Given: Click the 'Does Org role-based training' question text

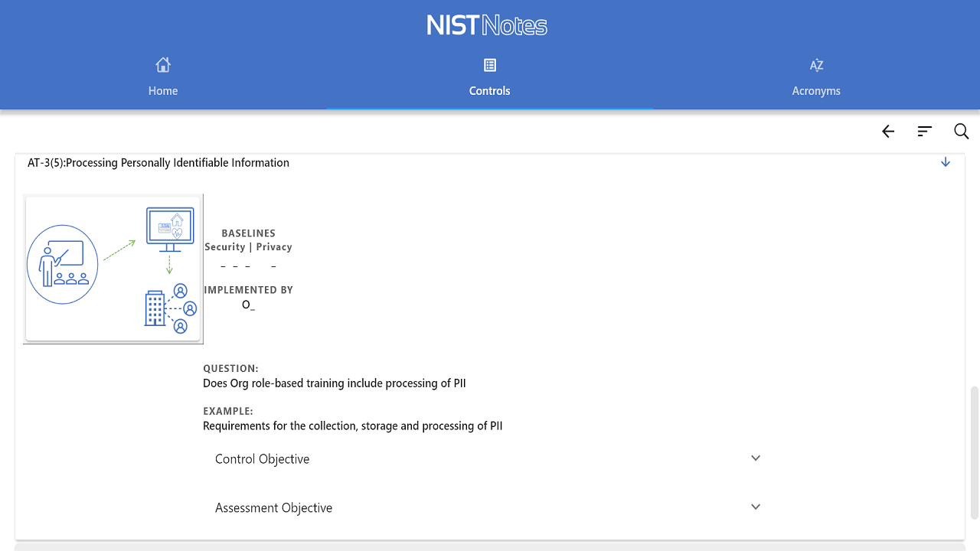Looking at the screenshot, I should coord(335,383).
